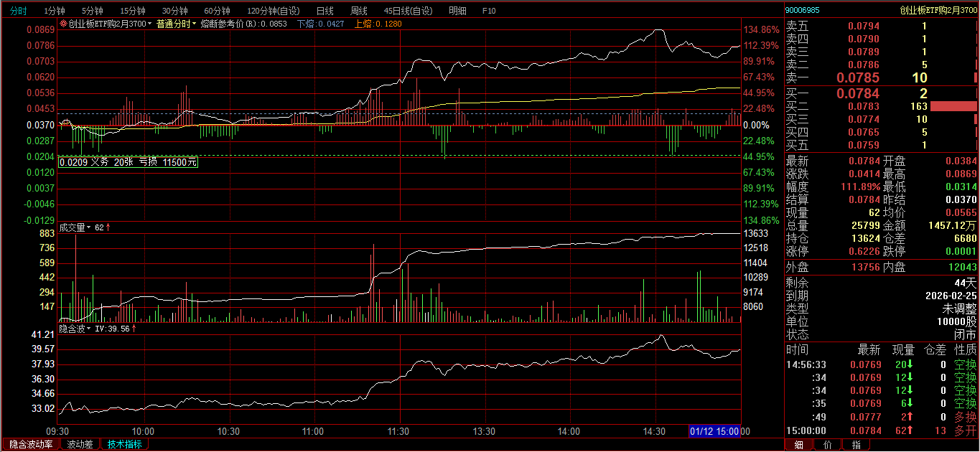Click the red depth bar on 买二 row
Screen dimensions: 980x452
(x=953, y=106)
